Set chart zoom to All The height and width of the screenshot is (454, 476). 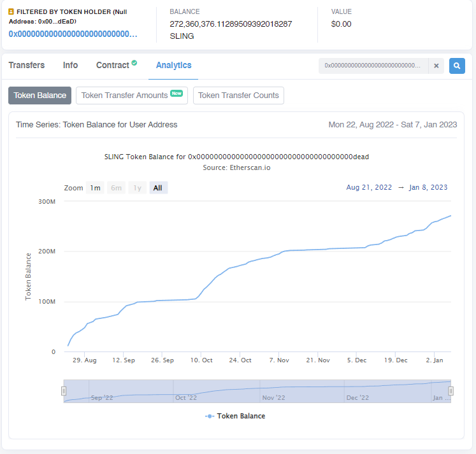point(158,188)
